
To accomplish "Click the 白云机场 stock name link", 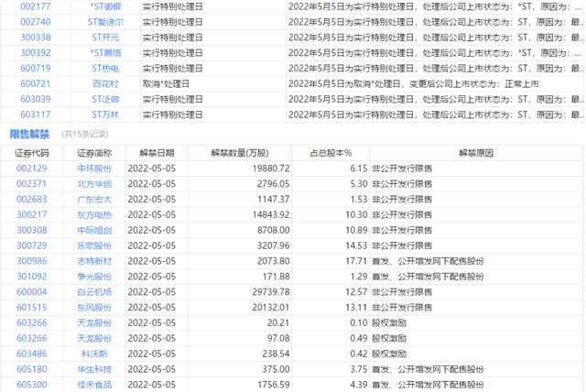I will pyautogui.click(x=94, y=292).
